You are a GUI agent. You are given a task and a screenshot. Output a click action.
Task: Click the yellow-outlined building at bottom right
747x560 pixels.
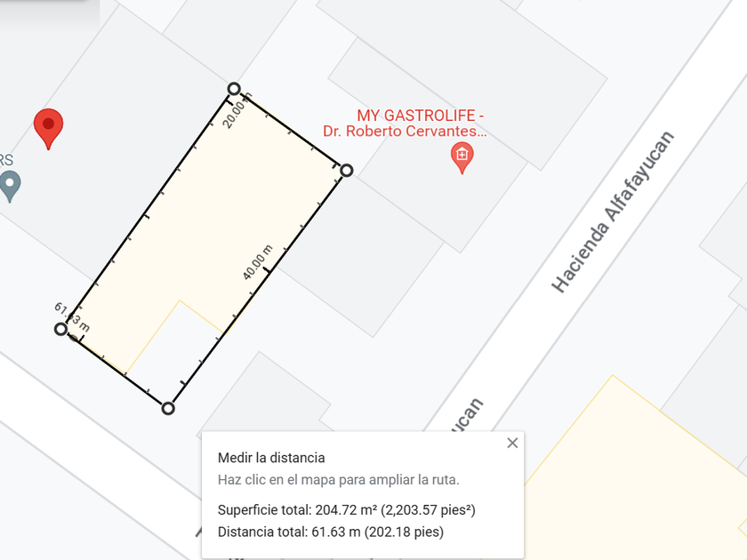(x=640, y=480)
